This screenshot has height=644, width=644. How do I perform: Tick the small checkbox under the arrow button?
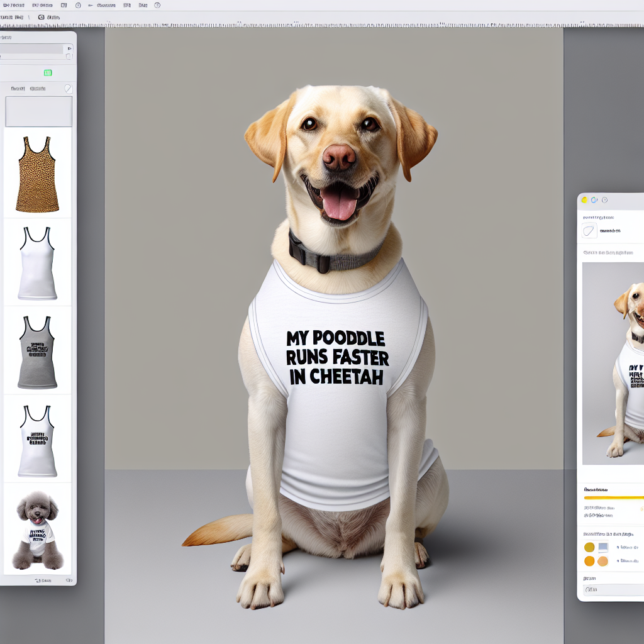tap(69, 57)
